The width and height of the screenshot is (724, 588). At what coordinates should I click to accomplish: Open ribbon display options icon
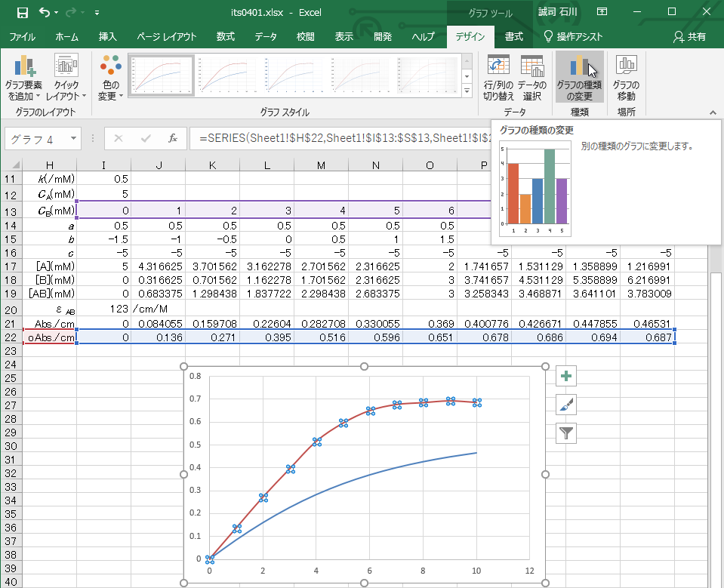pyautogui.click(x=602, y=12)
